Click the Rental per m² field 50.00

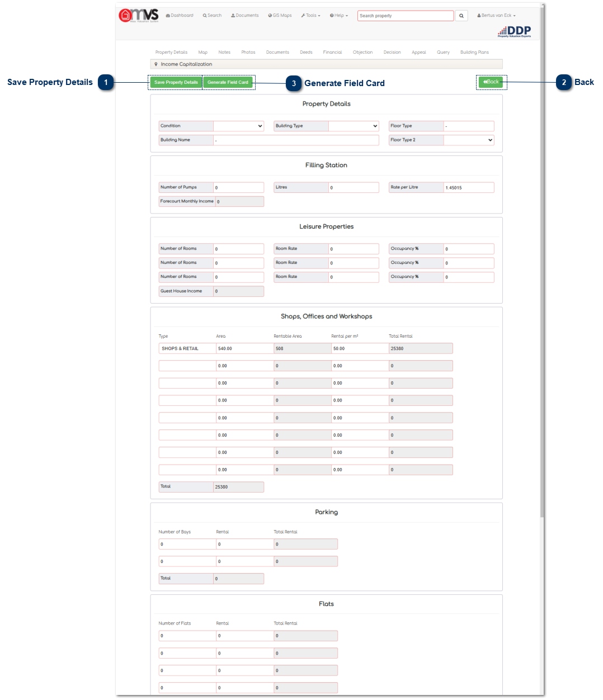tap(360, 348)
